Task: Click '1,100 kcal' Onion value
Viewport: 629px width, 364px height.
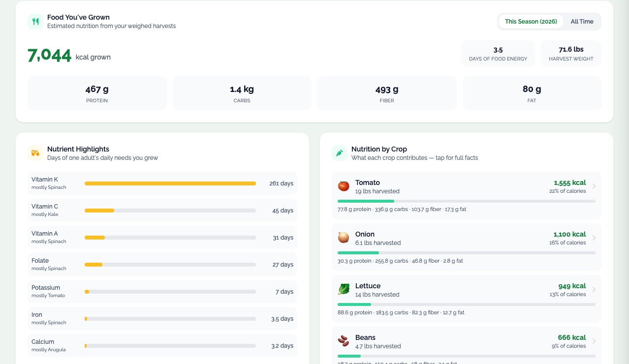Action: [570, 234]
